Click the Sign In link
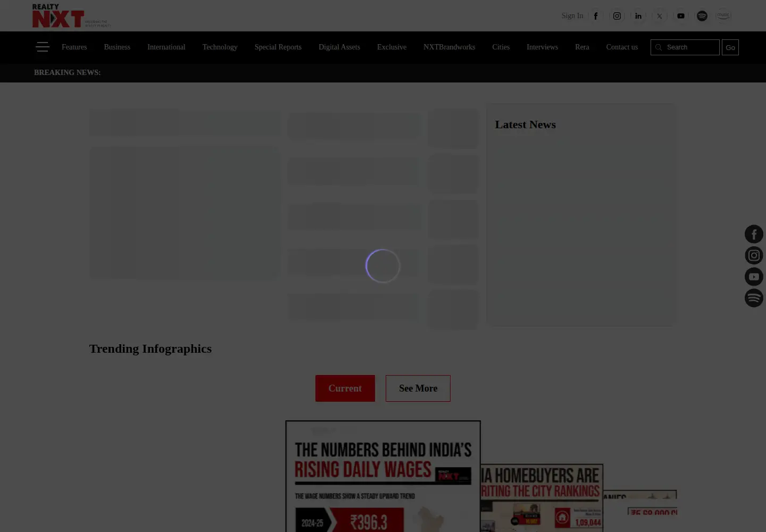766x532 pixels. 572,16
